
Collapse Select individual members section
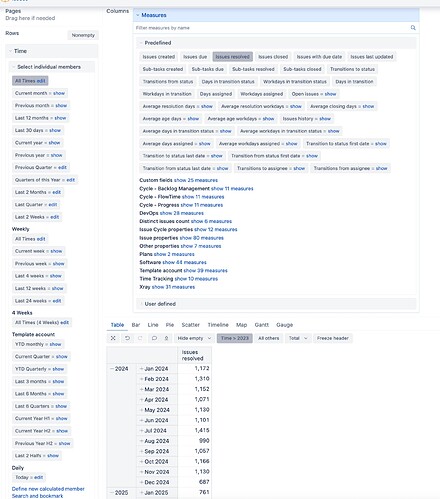tap(14, 67)
